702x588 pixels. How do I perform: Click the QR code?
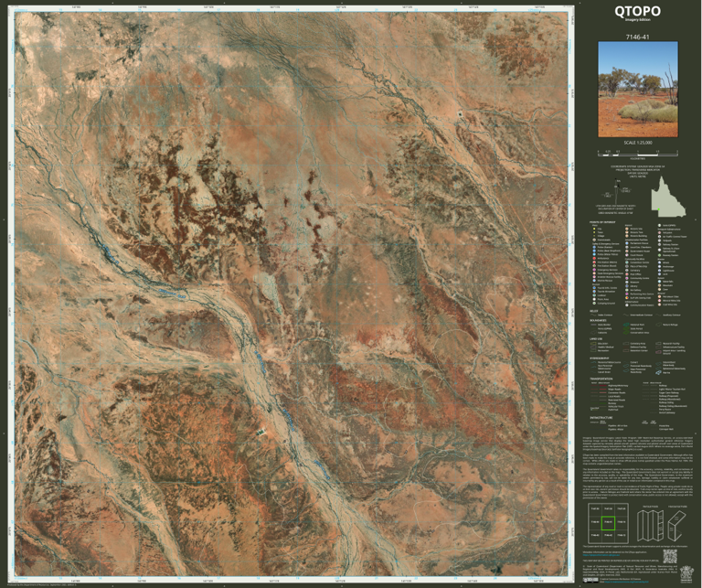670,556
